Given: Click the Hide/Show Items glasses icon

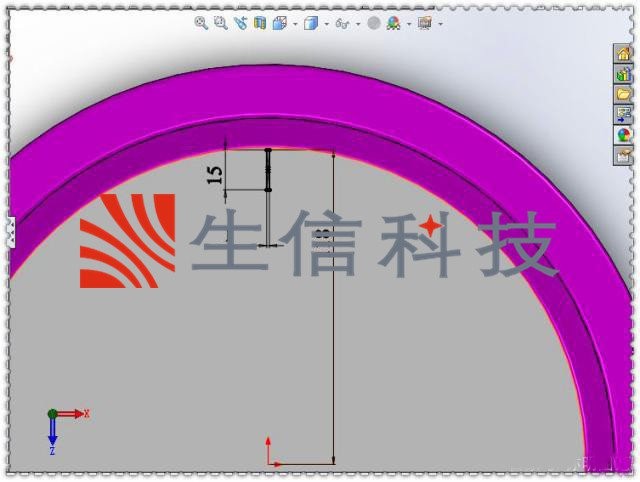Looking at the screenshot, I should tap(342, 24).
